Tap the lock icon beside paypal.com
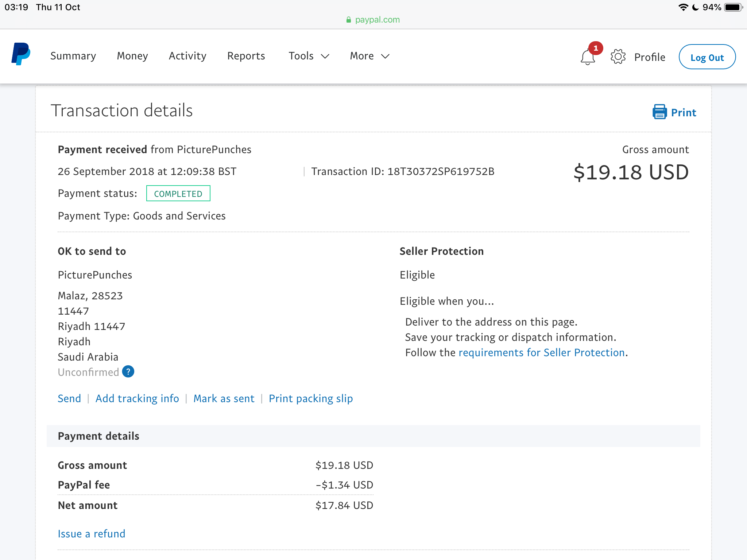Image resolution: width=747 pixels, height=560 pixels. [x=349, y=20]
